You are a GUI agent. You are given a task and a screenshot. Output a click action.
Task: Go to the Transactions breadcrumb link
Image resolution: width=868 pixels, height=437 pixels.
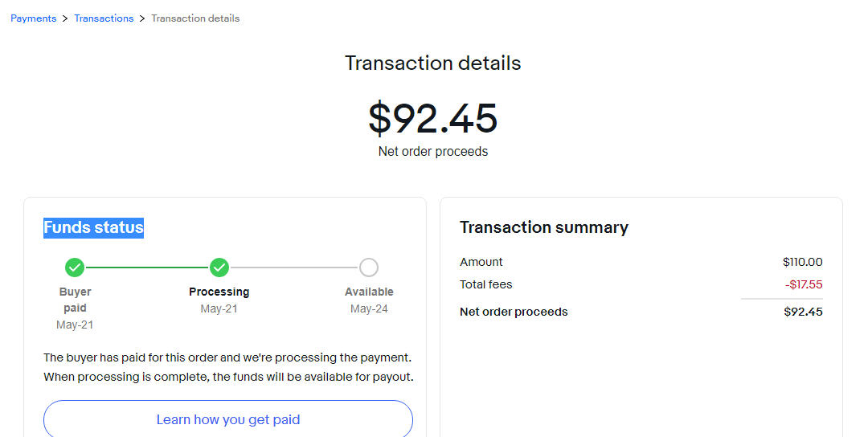point(104,18)
